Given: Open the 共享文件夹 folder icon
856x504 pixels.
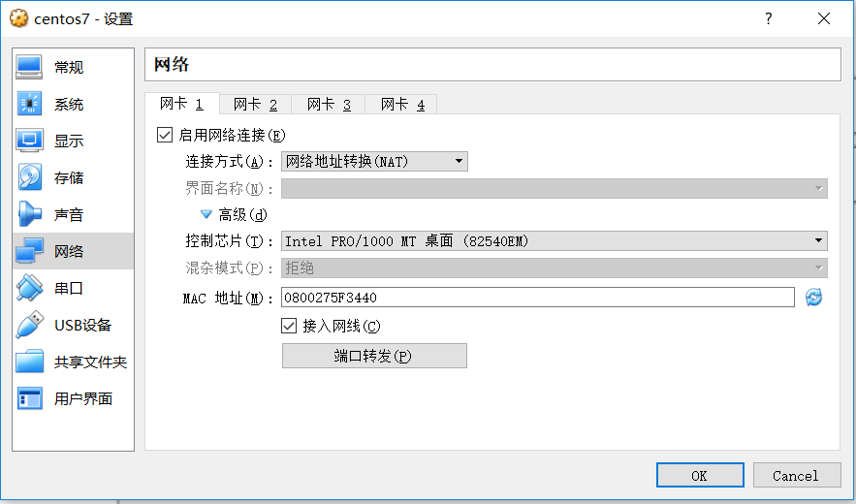Looking at the screenshot, I should coord(29,362).
